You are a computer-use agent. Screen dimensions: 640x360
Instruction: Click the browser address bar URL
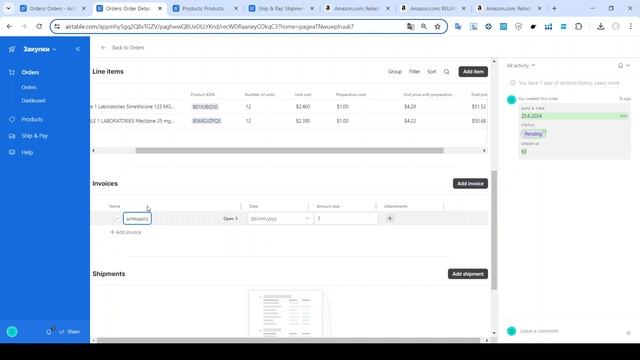(x=209, y=27)
